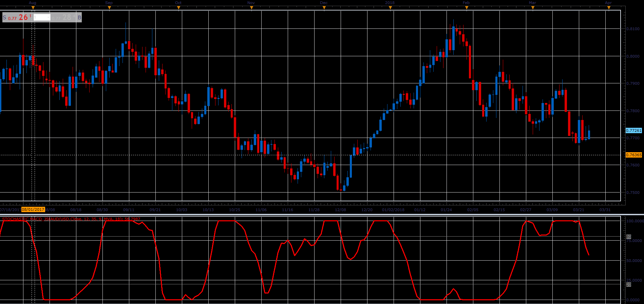
Task: Click the 02/05 date axis label
Action: tap(473, 210)
